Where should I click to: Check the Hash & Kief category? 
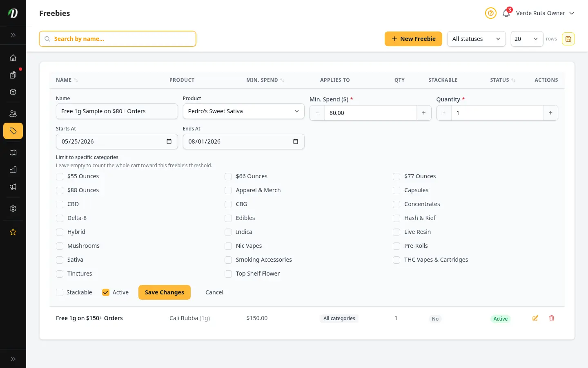tap(396, 218)
